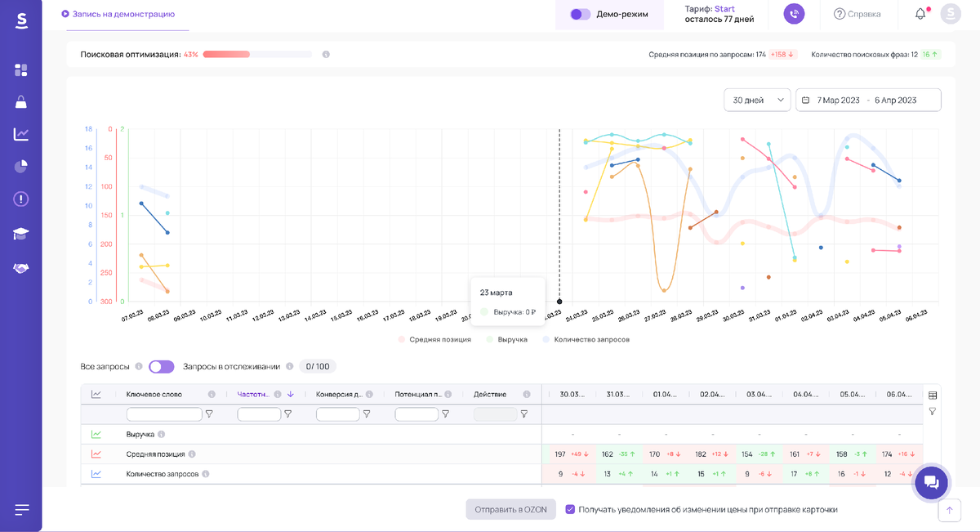Toggle the Демо-режим switch
Viewport: 980px width, 532px height.
581,14
